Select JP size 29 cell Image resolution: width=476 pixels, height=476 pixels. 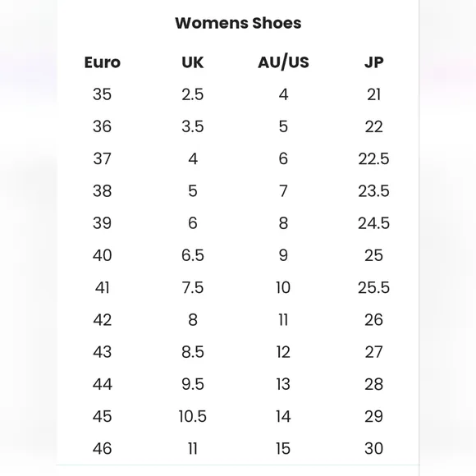373,416
